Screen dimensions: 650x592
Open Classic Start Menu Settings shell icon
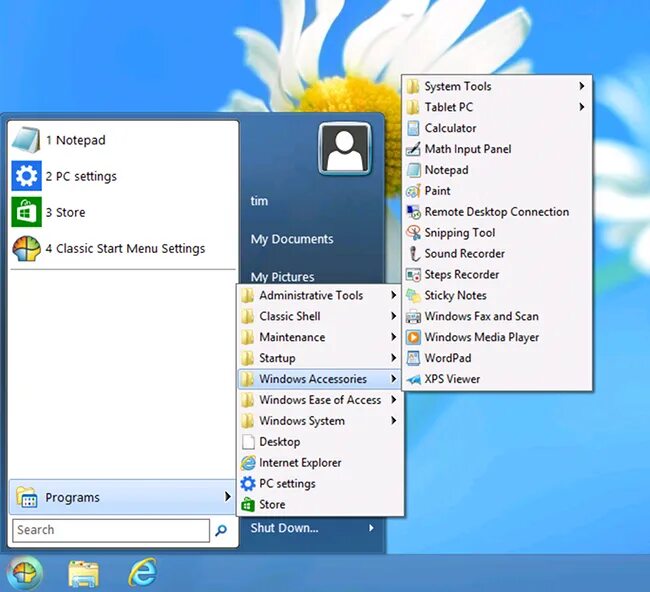[27, 248]
